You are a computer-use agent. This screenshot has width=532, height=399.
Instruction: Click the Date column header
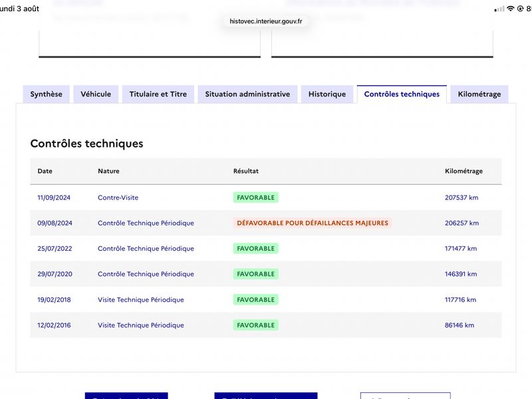coord(45,171)
